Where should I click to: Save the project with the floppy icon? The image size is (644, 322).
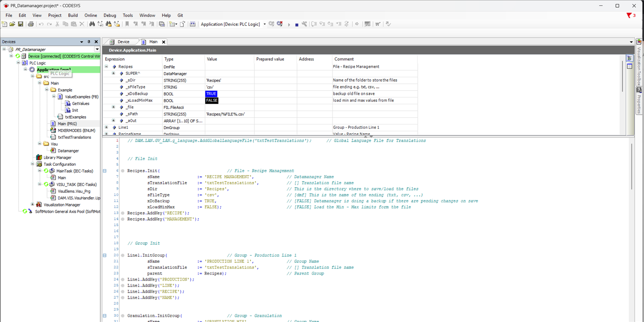tap(21, 24)
